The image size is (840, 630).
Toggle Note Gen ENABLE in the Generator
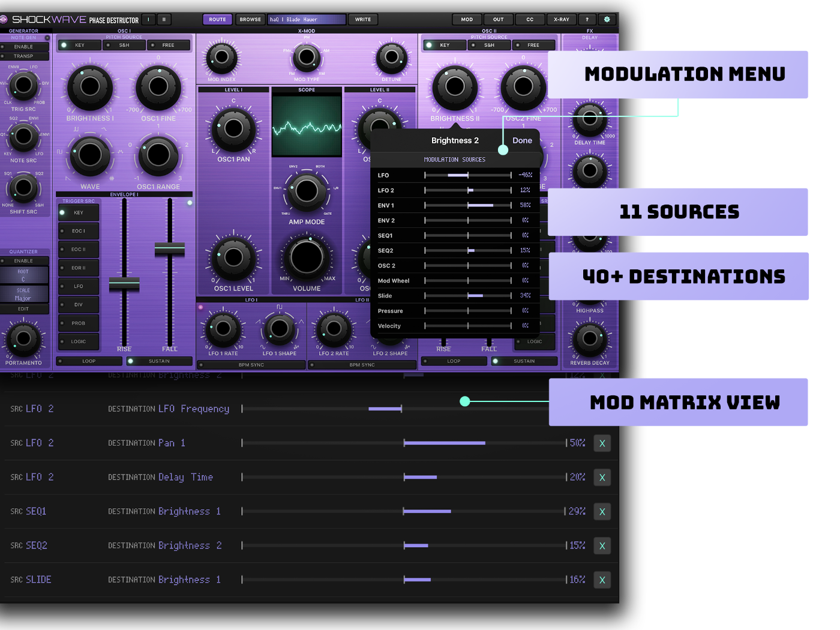[25, 46]
